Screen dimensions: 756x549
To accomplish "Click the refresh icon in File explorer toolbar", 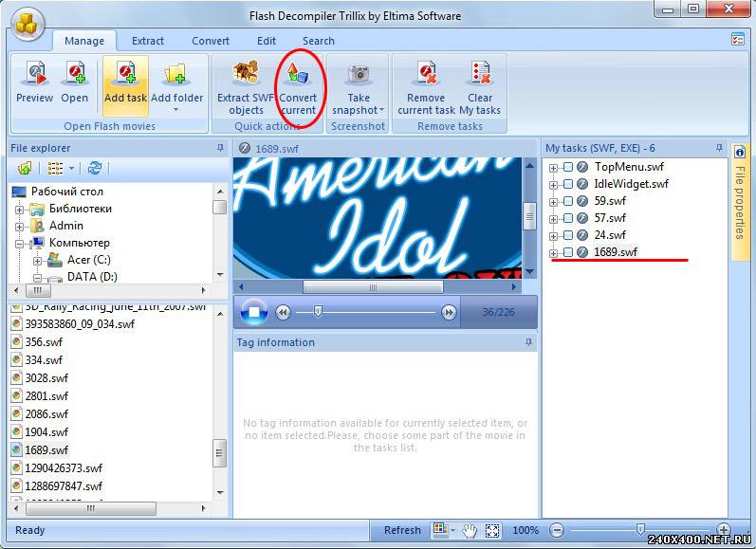I will (x=95, y=168).
